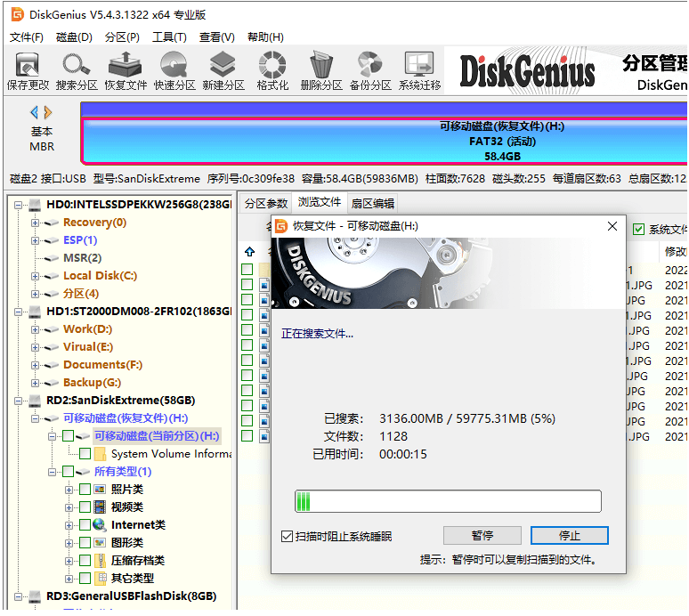Check the Internet类 checkbox
Viewport: 689px width, 616px height.
click(x=85, y=524)
